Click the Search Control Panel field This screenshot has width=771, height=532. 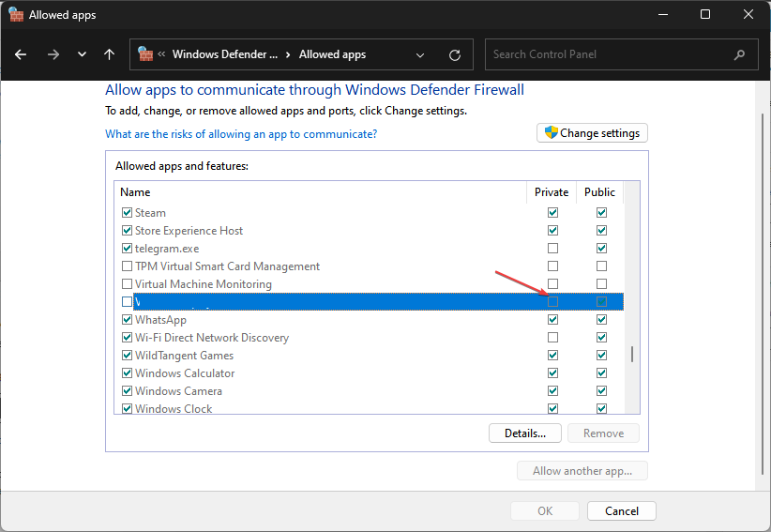pyautogui.click(x=610, y=54)
